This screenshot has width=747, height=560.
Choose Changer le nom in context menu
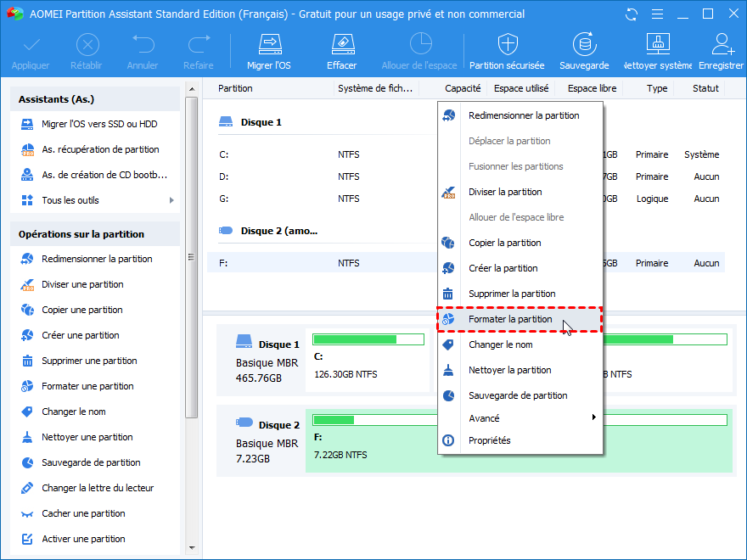tap(520, 344)
